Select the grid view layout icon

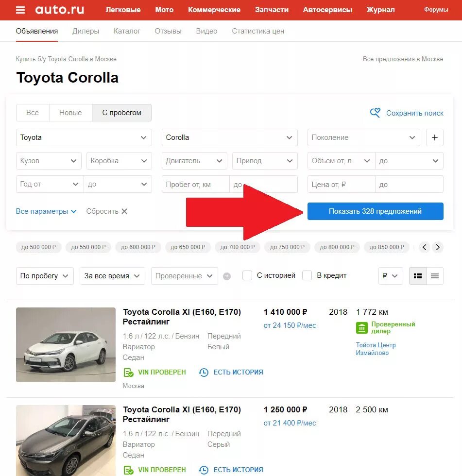417,275
